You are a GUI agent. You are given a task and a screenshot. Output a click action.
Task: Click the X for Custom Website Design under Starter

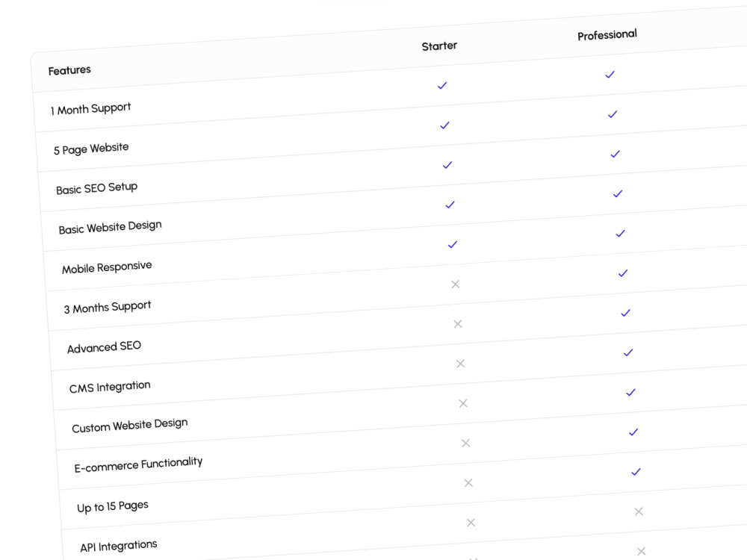coord(463,403)
